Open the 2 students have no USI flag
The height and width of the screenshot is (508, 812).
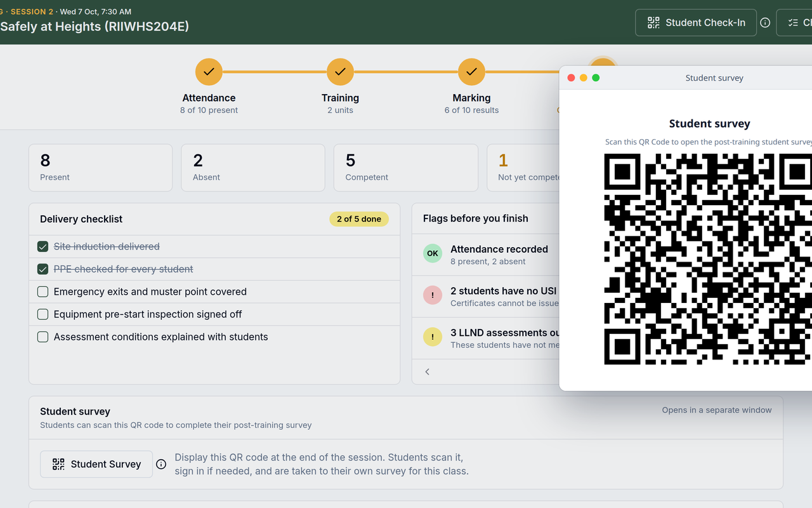[486, 297]
